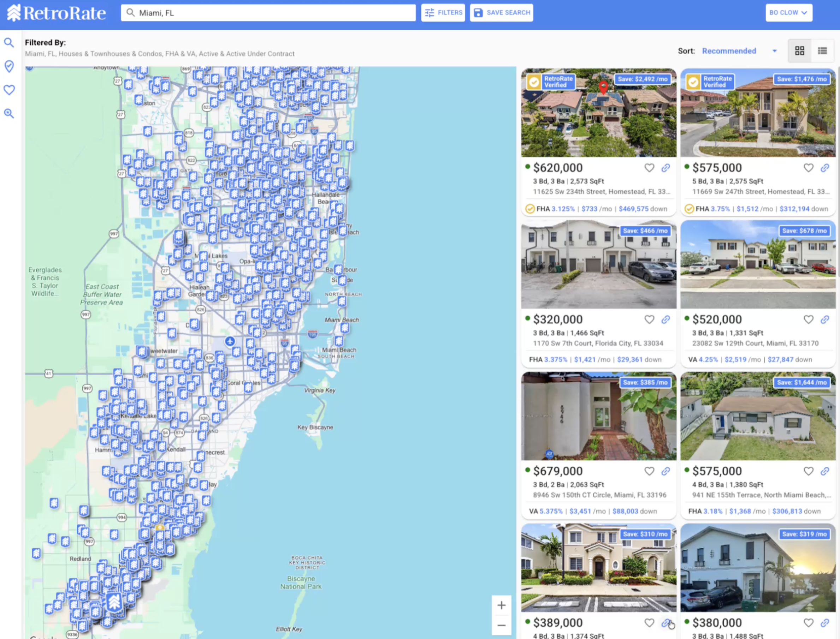
Task: Copy link for the $380,000 listing
Action: pos(825,623)
